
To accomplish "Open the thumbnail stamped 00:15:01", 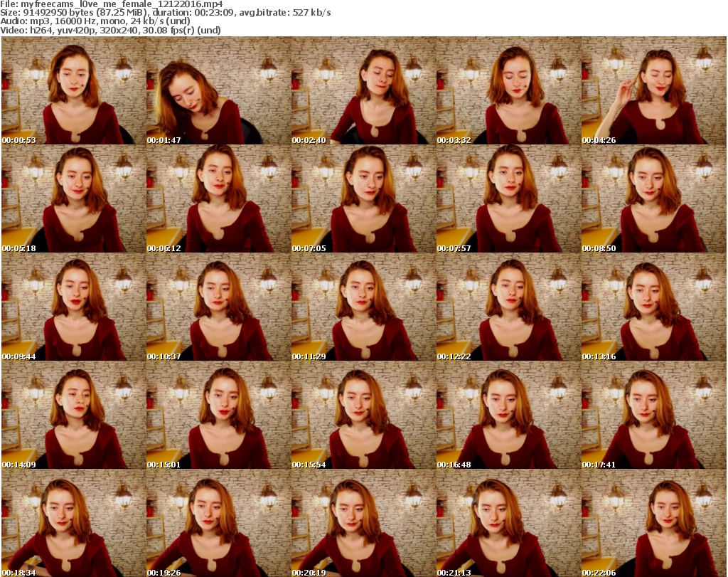I will (219, 415).
